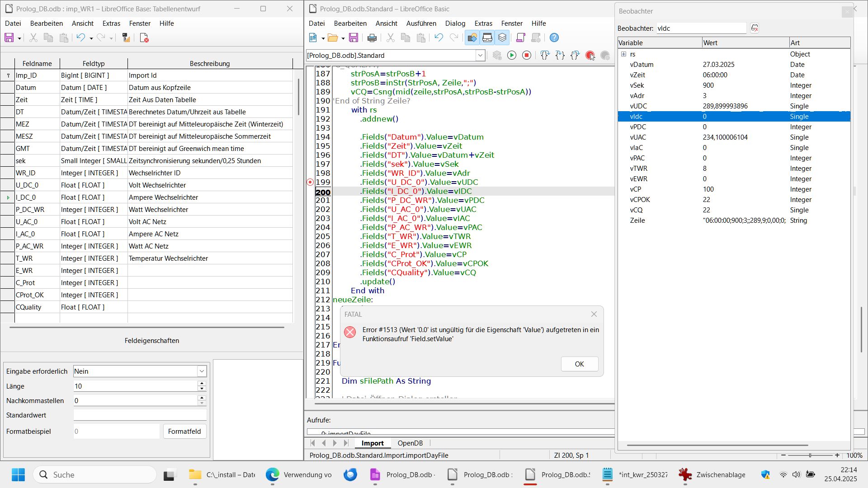
Task: Undo last change in Tabellenentwurf window
Action: tap(81, 38)
